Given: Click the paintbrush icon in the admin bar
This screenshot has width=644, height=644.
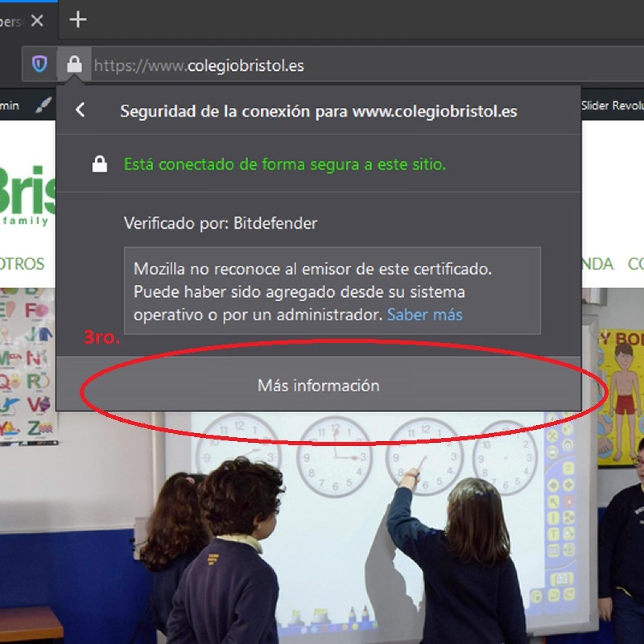Looking at the screenshot, I should coord(43,106).
